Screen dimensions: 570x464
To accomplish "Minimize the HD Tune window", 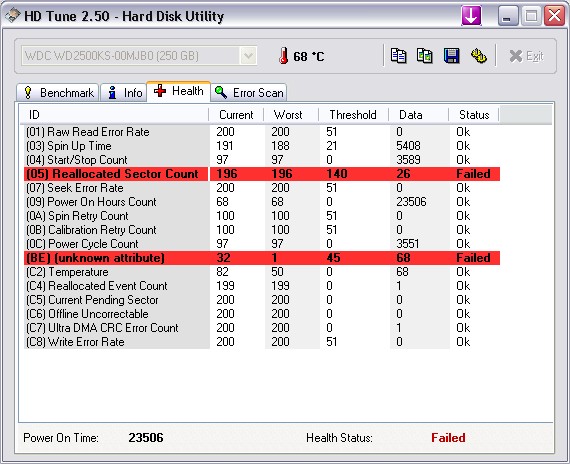I will [508, 16].
